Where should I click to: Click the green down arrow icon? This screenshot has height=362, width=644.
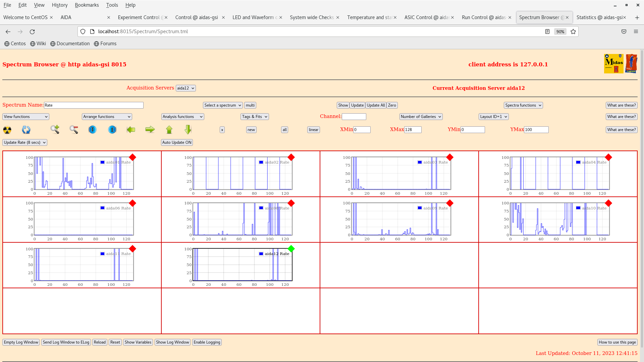coord(188,130)
